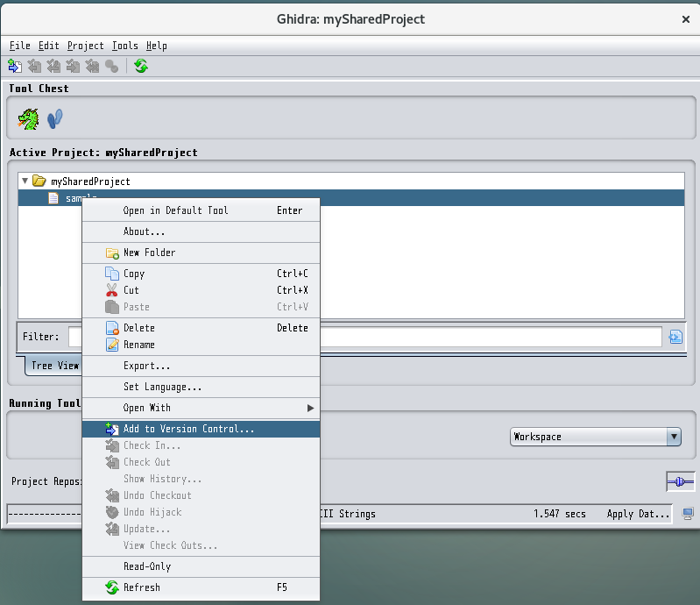Click Check In... context menu entry
The width and height of the screenshot is (700, 605).
(201, 445)
